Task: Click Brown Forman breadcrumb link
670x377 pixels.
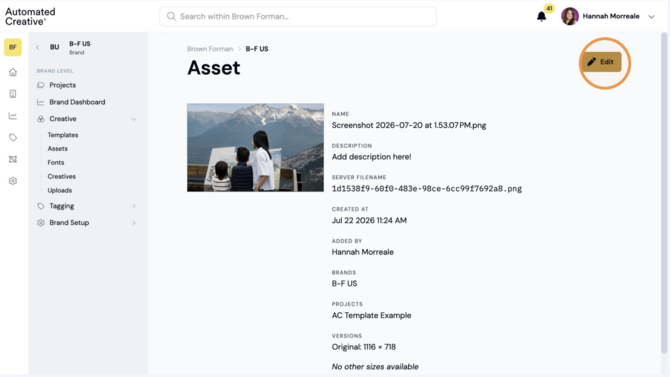Action: pos(210,49)
